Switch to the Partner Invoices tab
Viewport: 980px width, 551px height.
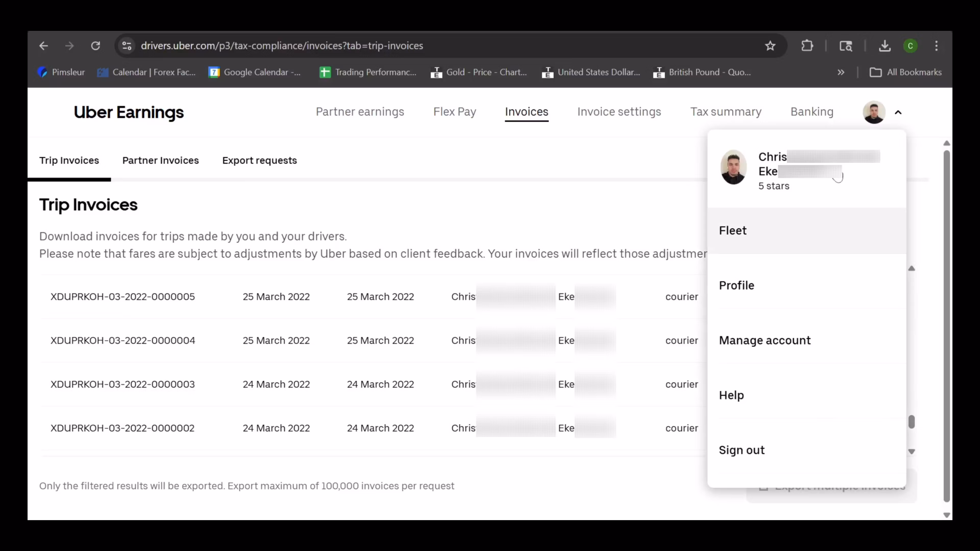pyautogui.click(x=161, y=160)
